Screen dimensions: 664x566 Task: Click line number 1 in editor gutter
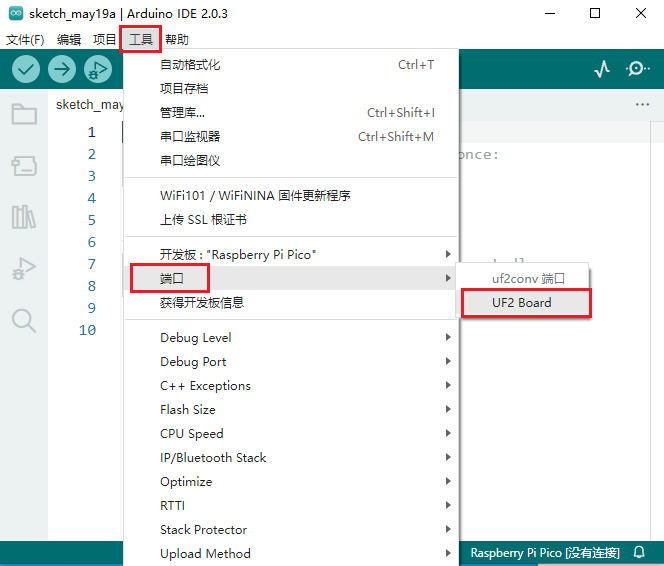click(x=91, y=132)
